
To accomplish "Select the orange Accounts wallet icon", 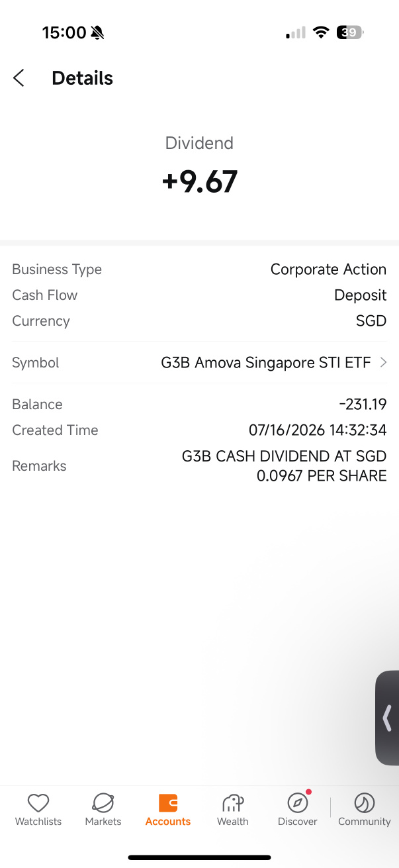I will pyautogui.click(x=168, y=803).
